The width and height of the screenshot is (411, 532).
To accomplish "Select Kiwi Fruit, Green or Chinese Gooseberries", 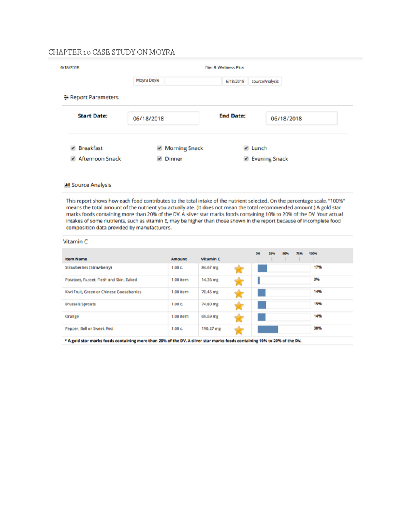I will [103, 292].
